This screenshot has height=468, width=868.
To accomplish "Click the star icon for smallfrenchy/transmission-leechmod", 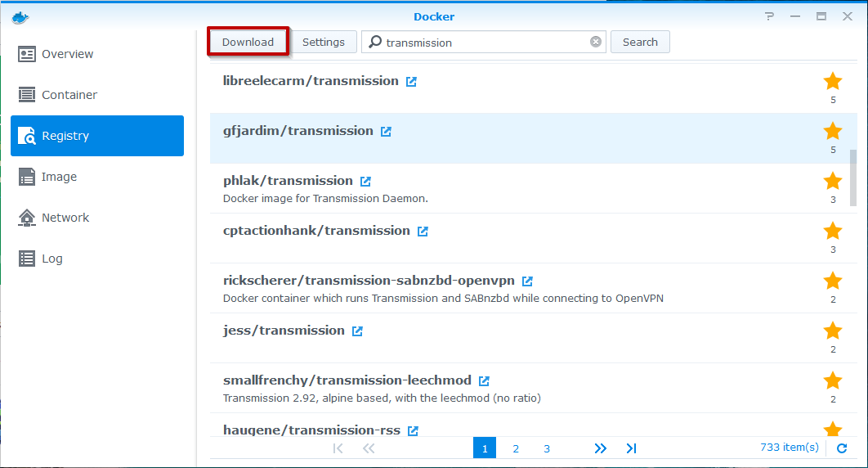I will (x=833, y=380).
